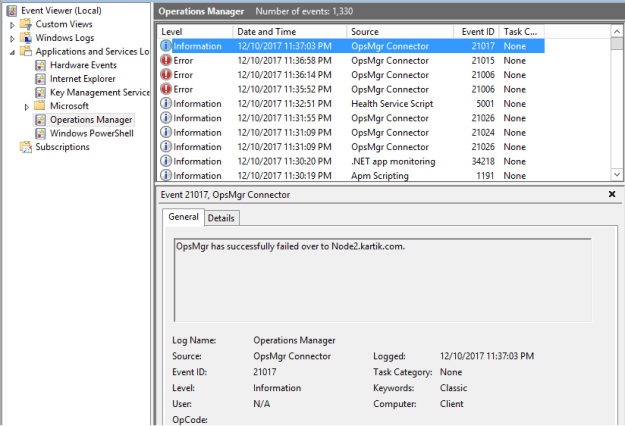Click the information icon of .NET app monitoring event

[166, 161]
